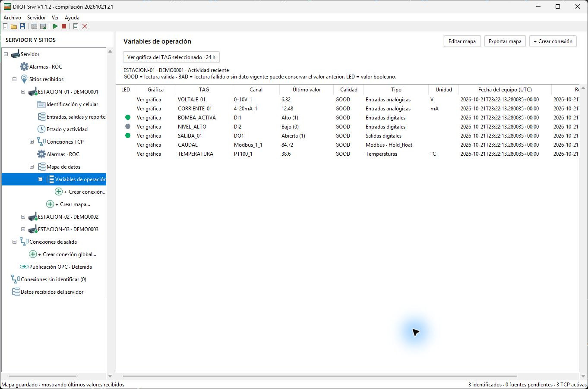
Task: Stop the server with the red square icon
Action: tap(64, 26)
